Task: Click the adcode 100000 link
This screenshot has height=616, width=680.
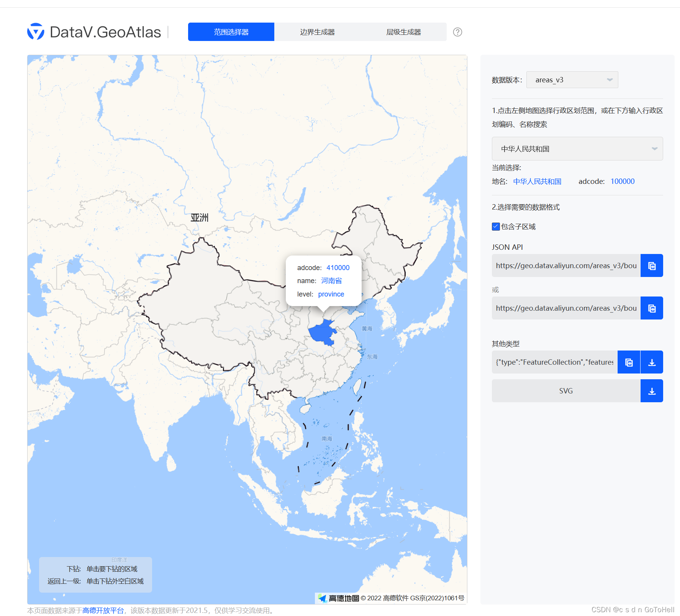Action: [622, 181]
